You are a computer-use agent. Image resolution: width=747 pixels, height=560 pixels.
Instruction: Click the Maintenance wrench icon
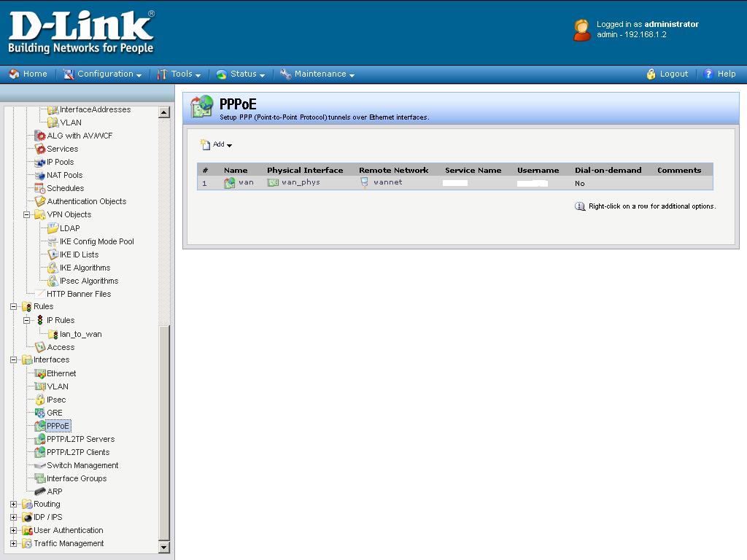[285, 74]
